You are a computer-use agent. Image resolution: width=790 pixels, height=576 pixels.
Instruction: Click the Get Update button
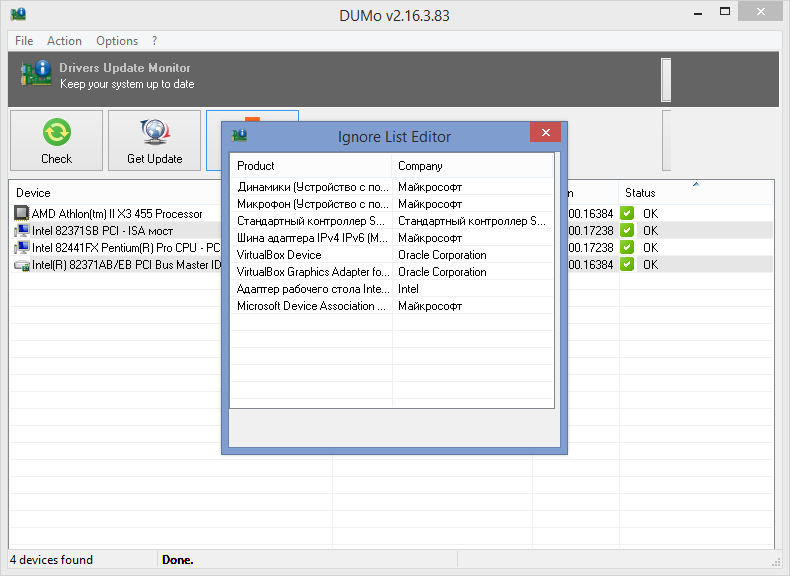point(154,141)
